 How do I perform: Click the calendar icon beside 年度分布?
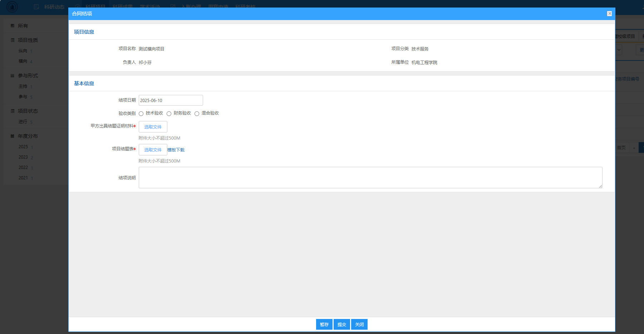(13, 136)
